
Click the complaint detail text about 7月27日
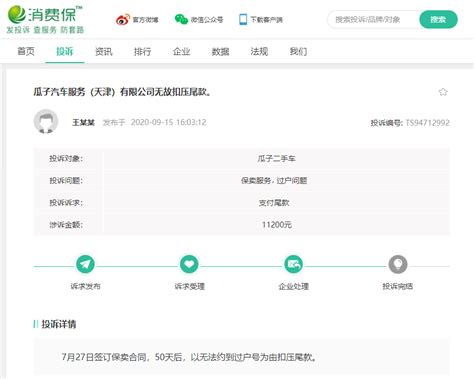[x=189, y=357]
